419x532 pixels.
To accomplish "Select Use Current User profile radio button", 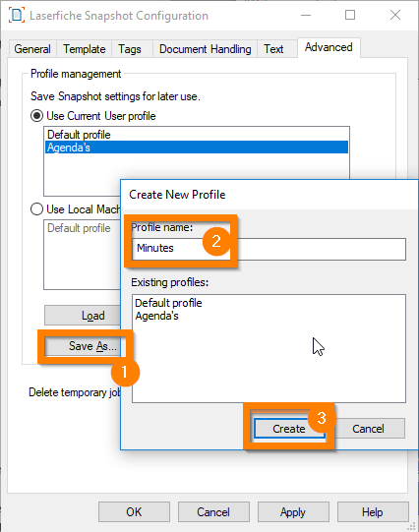I will pyautogui.click(x=36, y=116).
